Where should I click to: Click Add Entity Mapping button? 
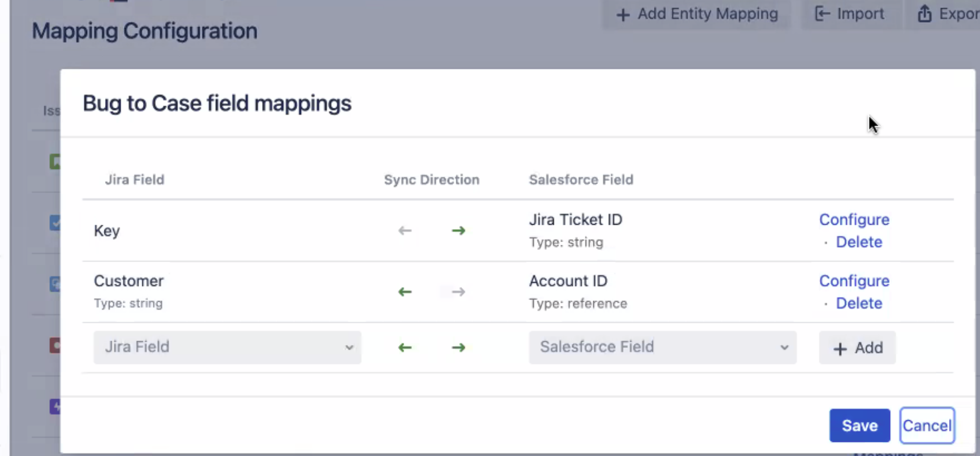[x=697, y=14]
